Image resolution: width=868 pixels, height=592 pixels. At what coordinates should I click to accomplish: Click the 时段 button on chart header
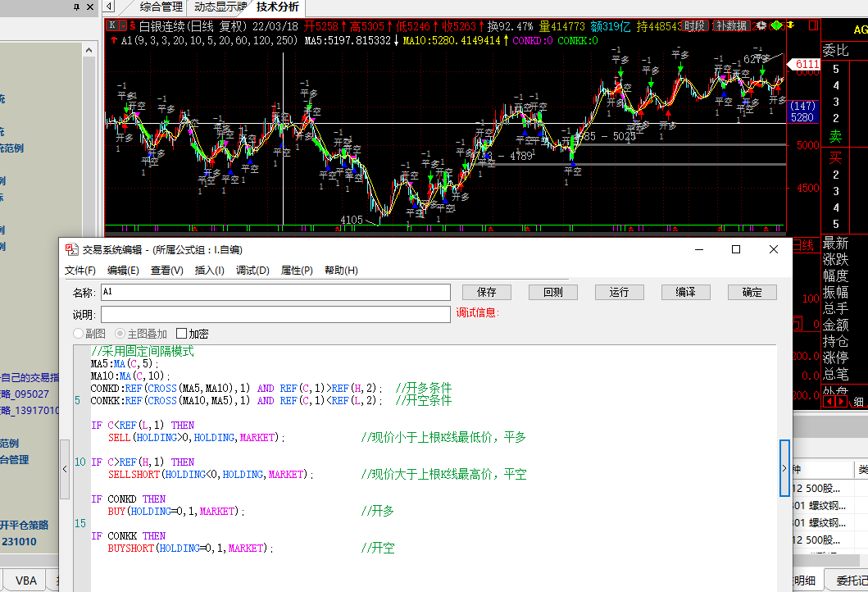[x=695, y=25]
